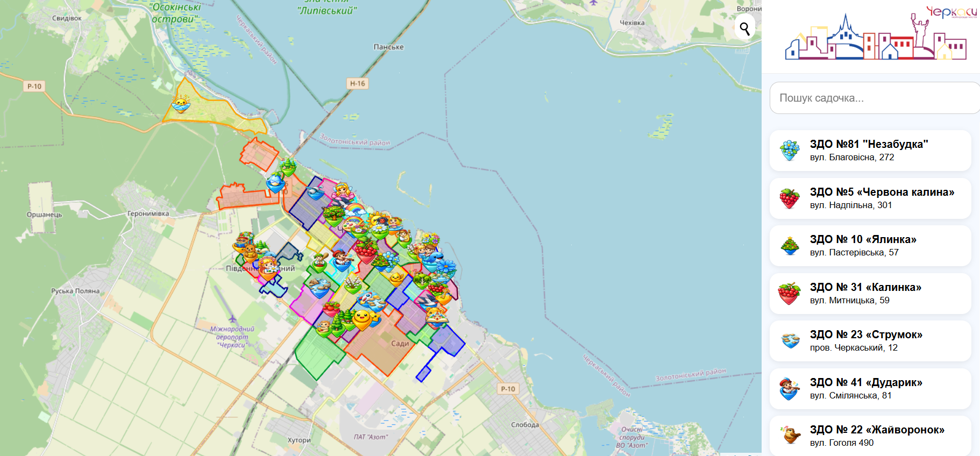Focus the 'Пошук садочка...' search field
Image resolution: width=980 pixels, height=456 pixels.
(875, 98)
